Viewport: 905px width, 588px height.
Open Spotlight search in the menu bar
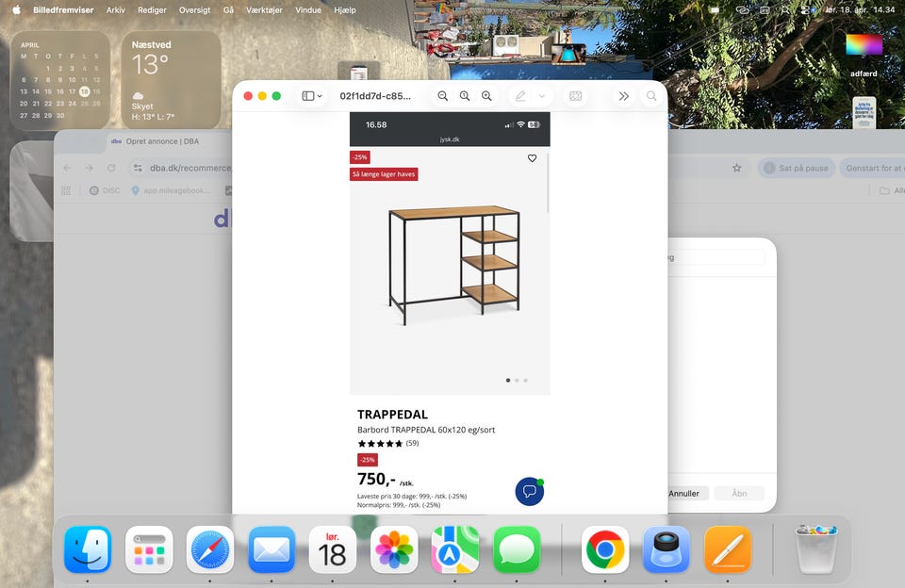click(785, 9)
